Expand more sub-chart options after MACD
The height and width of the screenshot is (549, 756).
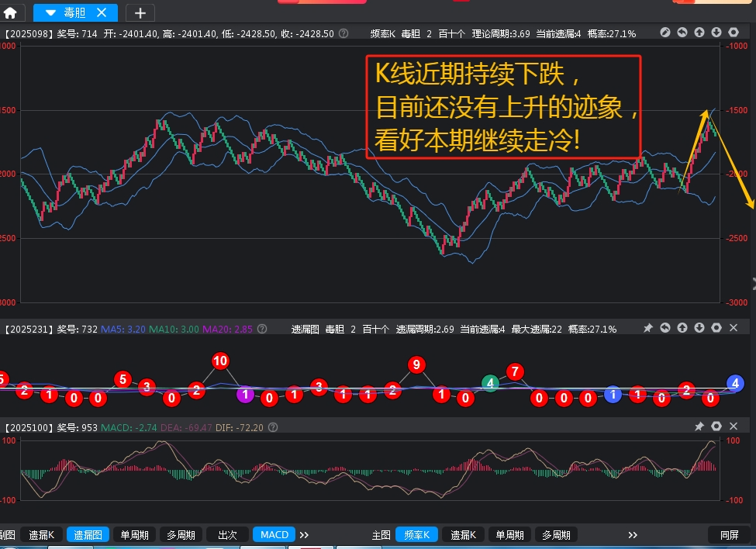click(304, 534)
